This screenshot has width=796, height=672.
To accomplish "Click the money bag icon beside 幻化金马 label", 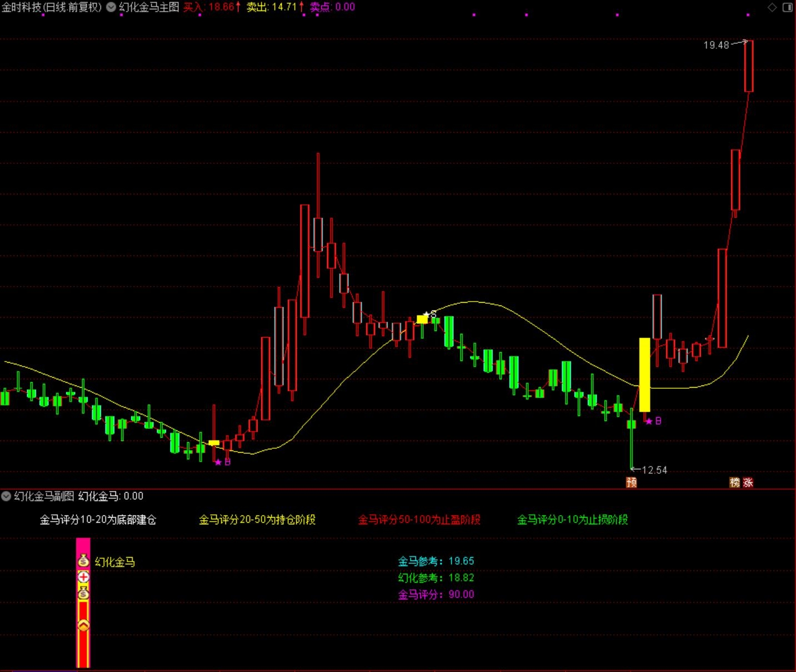I will 83,561.
